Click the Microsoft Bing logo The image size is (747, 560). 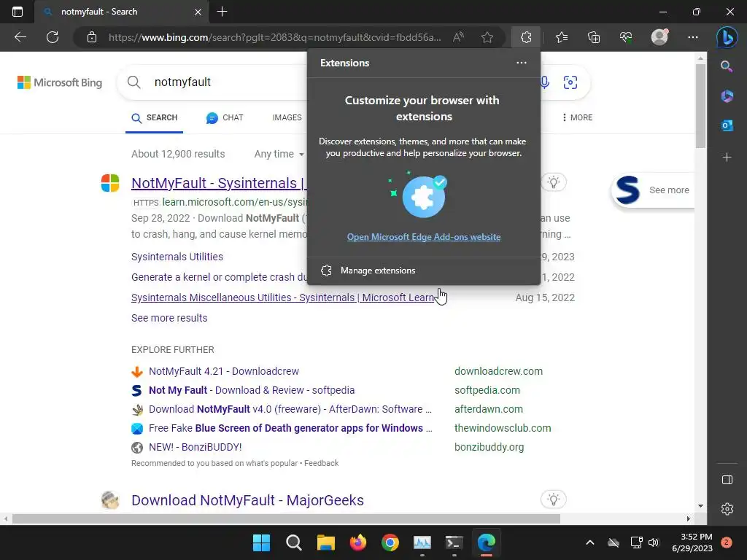pyautogui.click(x=60, y=82)
